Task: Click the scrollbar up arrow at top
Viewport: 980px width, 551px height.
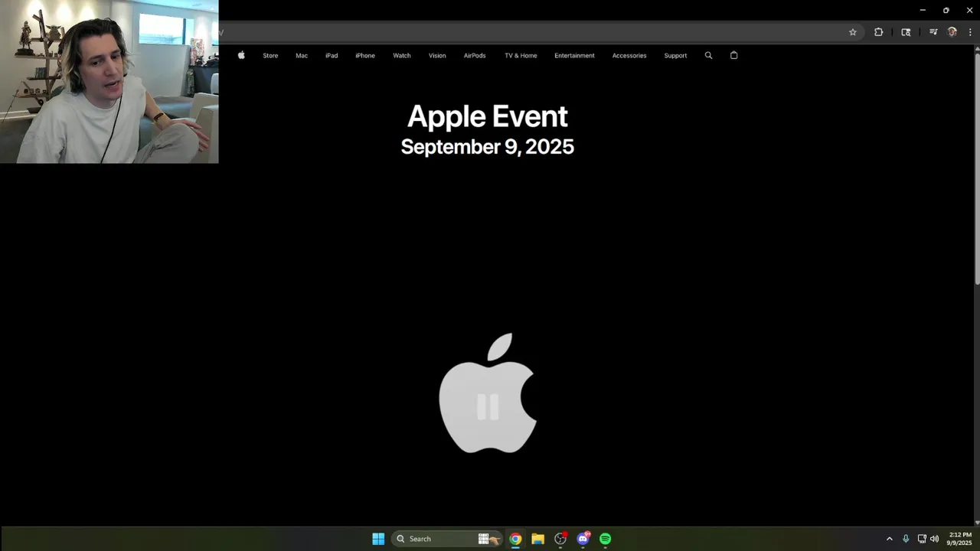Action: point(977,49)
